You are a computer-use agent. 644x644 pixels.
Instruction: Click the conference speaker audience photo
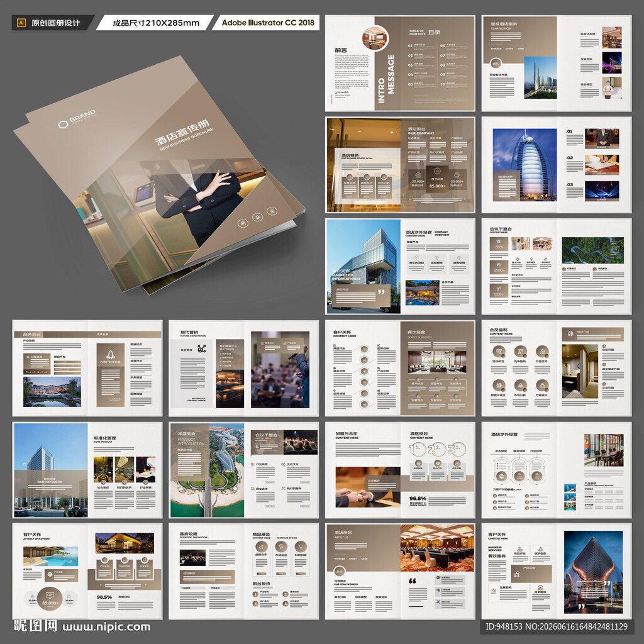point(280,369)
